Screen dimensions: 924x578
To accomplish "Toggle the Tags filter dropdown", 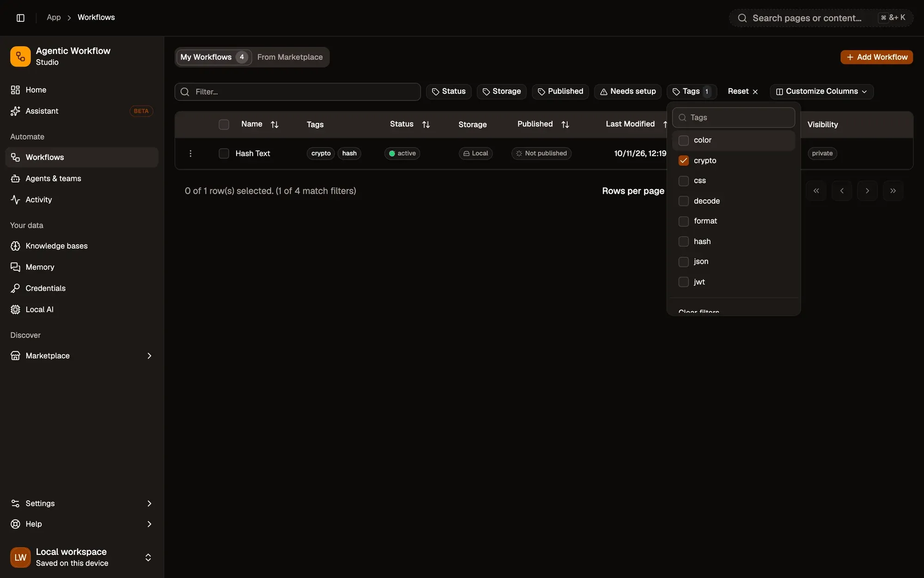I will [x=692, y=92].
